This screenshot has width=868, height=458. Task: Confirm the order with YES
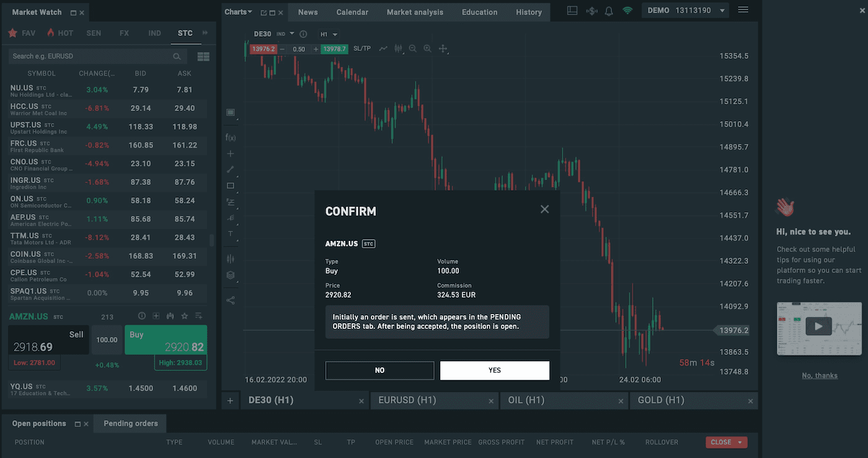click(495, 370)
